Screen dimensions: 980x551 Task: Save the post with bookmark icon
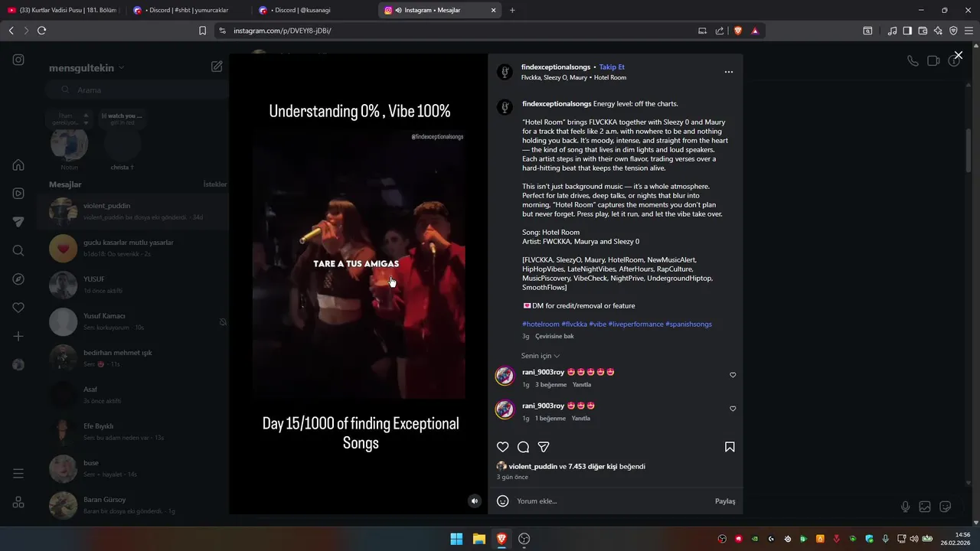pyautogui.click(x=730, y=447)
